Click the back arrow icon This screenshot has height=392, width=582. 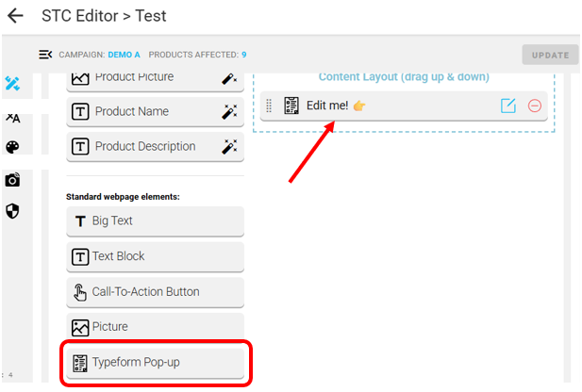15,16
